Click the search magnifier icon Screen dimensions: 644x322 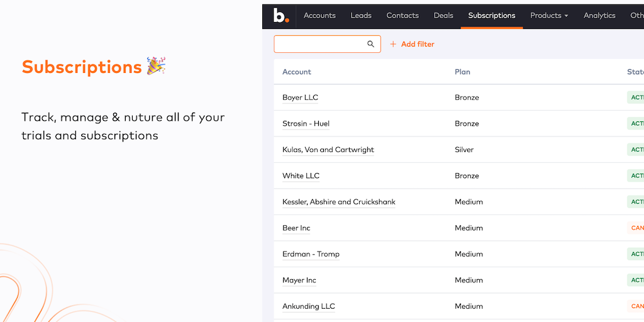pos(371,44)
